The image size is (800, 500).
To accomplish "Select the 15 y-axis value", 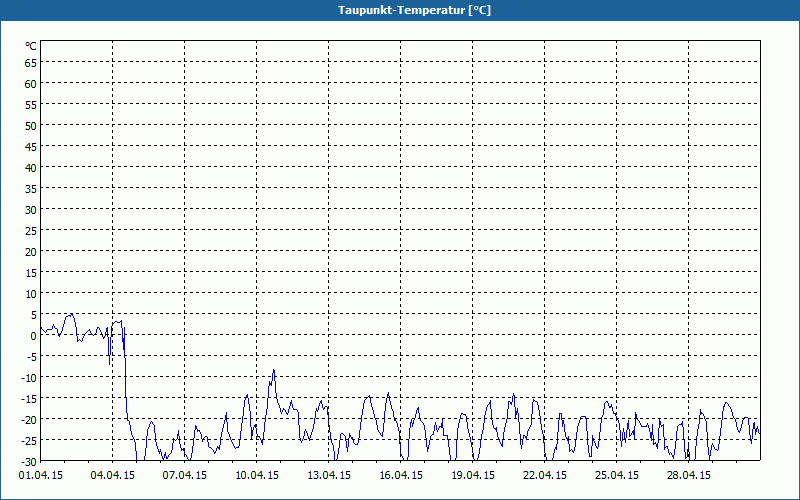I will pos(31,272).
